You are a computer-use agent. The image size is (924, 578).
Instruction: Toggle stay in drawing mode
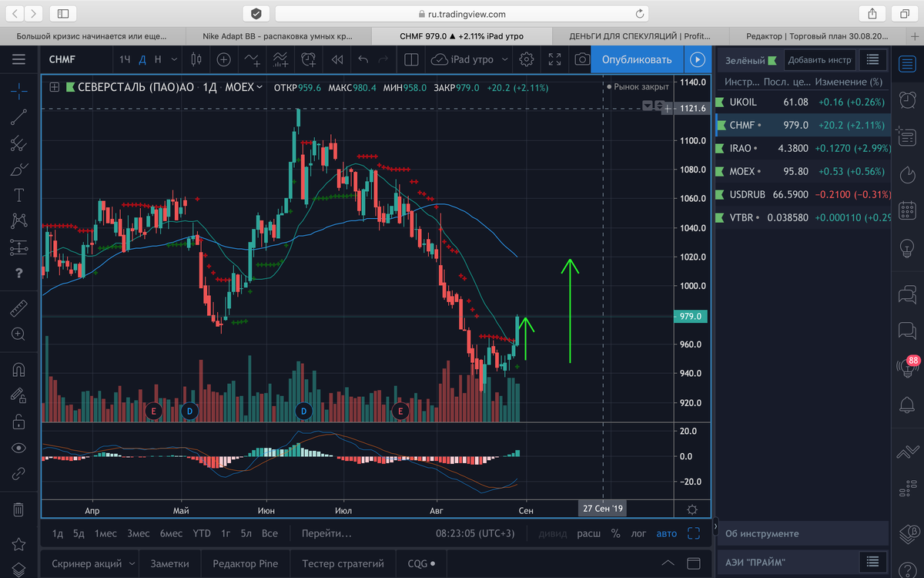pyautogui.click(x=19, y=395)
